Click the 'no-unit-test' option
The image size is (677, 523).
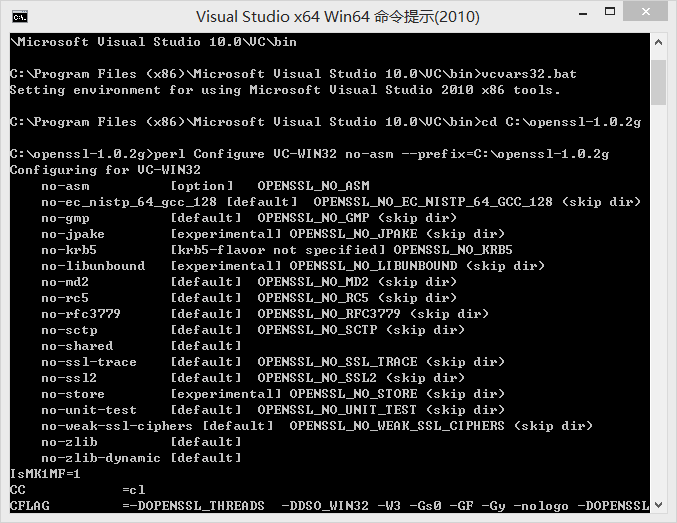coord(89,410)
